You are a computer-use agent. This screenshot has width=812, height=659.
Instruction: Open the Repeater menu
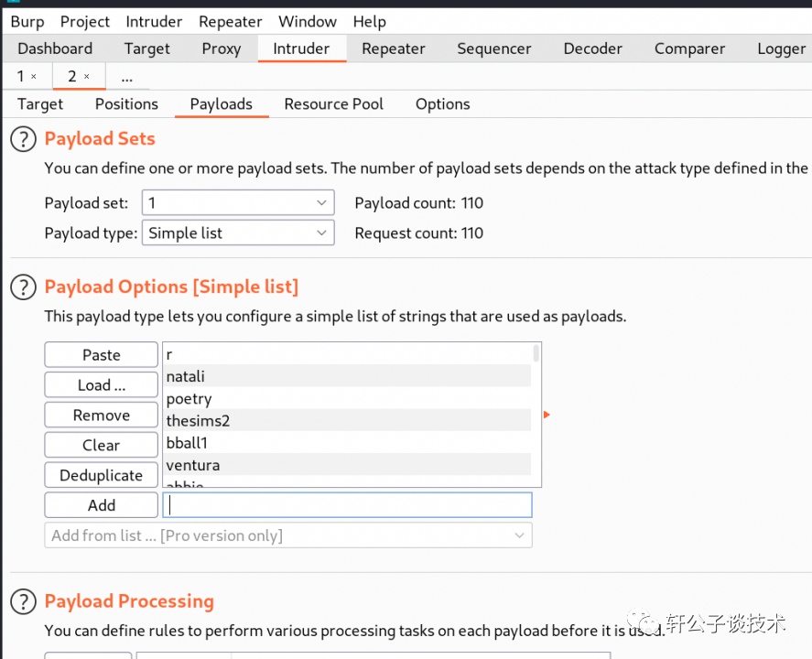(x=231, y=22)
